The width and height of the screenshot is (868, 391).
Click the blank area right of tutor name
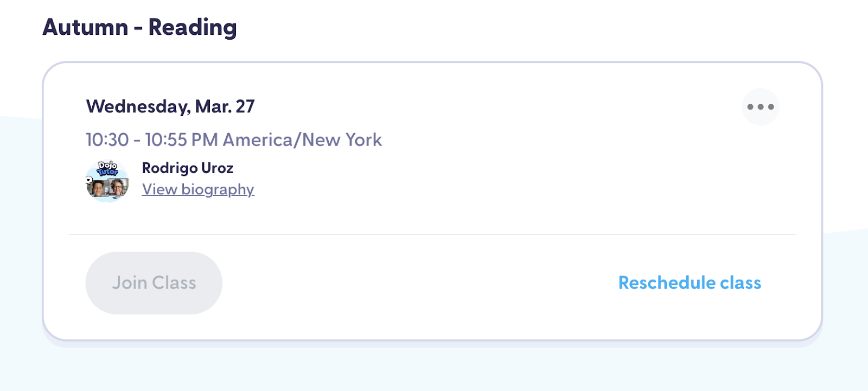point(461,168)
